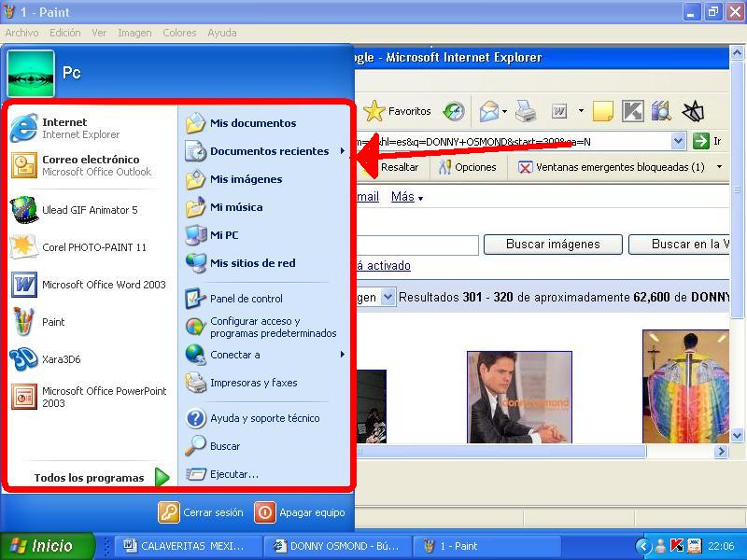Screen dimensions: 747x560
Task: Expand hidden system tray icons
Action: pos(643,546)
